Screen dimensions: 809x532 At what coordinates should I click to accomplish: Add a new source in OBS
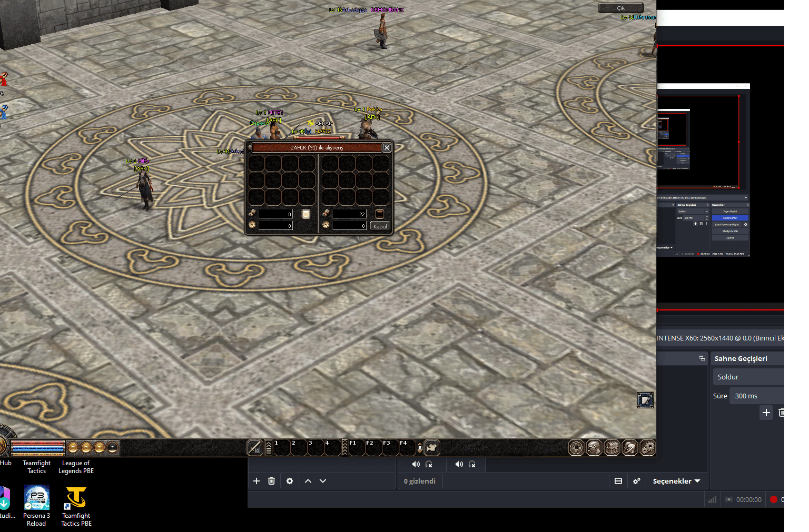(x=256, y=481)
